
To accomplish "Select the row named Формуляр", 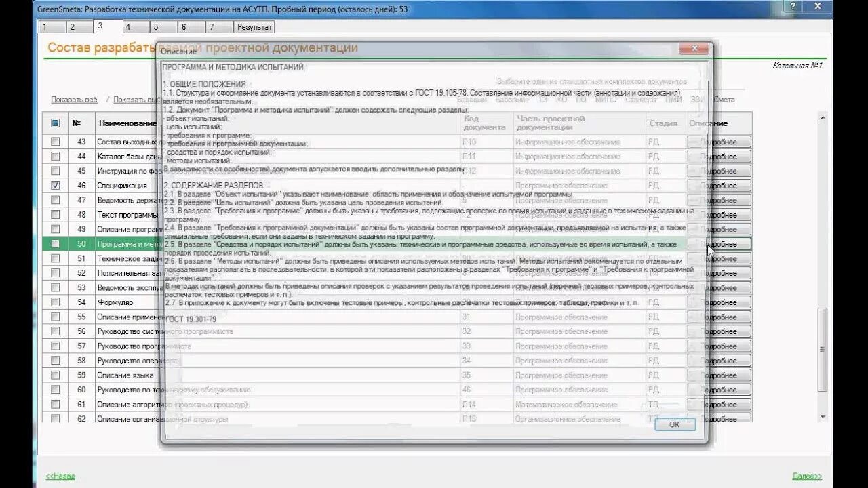I will [115, 302].
